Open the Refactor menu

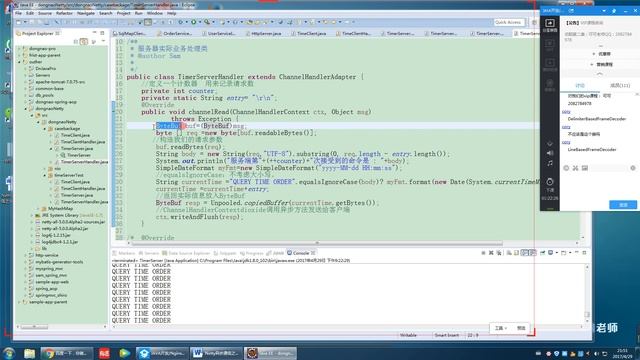point(64,13)
